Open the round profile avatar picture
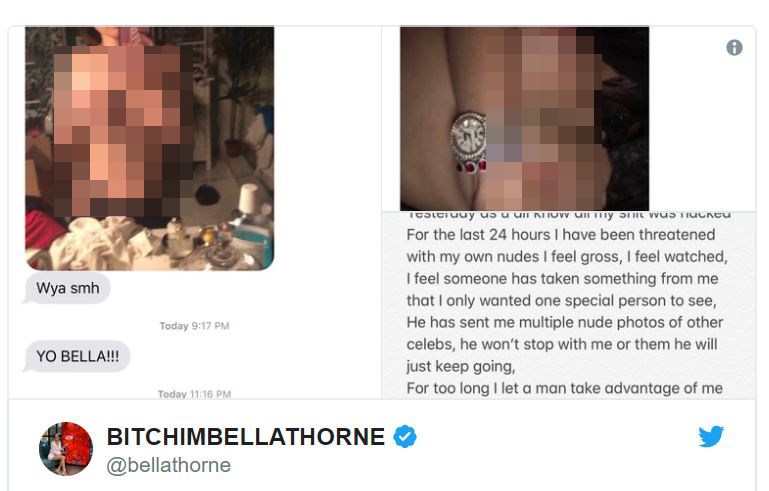Viewport: 769px width, 491px height. tap(66, 449)
